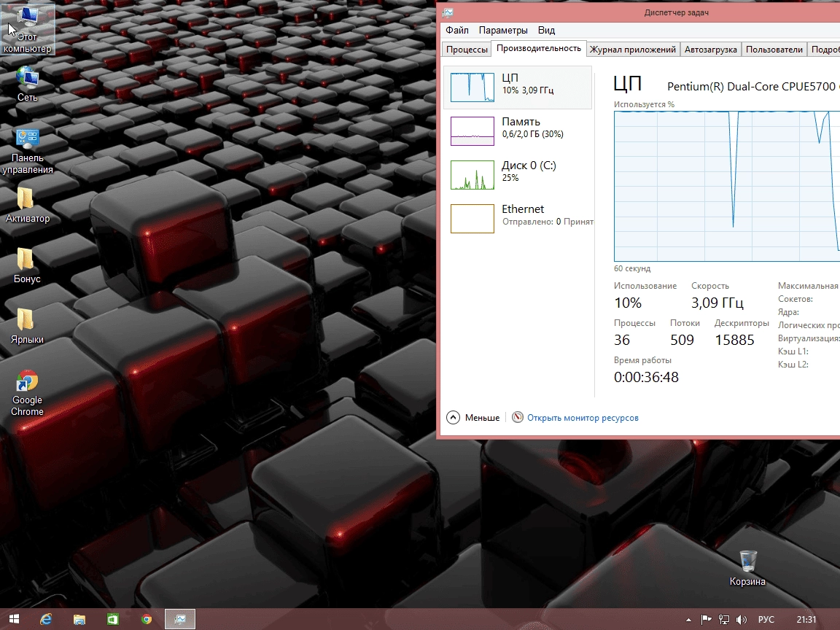
Task: Open the network tray icon
Action: [x=724, y=620]
